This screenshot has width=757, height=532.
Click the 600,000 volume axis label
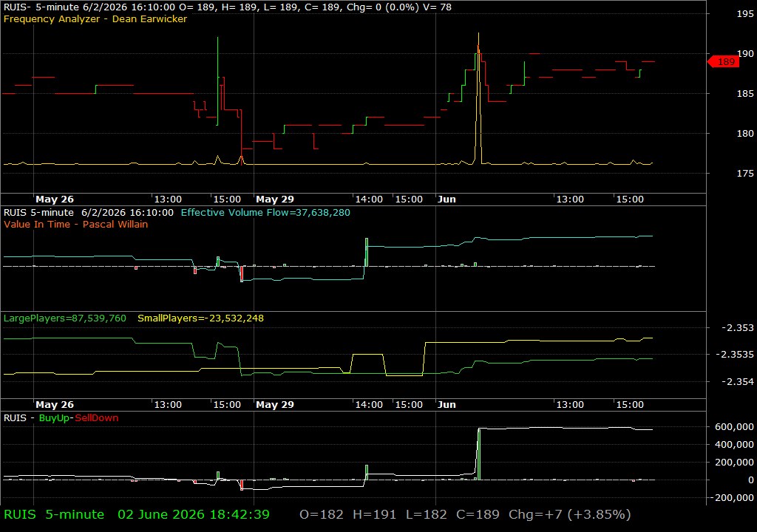[734, 427]
